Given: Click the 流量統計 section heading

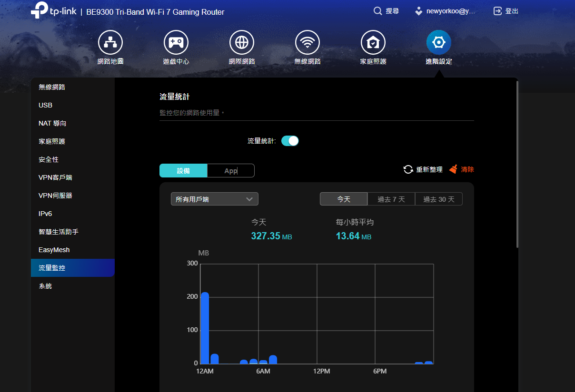Looking at the screenshot, I should click(175, 97).
